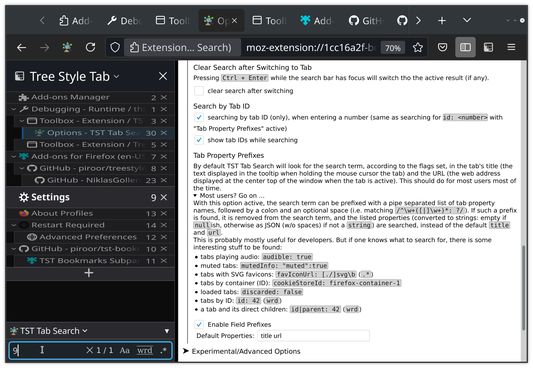Open the Tree Style Tab sidebar switcher dropdown

click(117, 76)
